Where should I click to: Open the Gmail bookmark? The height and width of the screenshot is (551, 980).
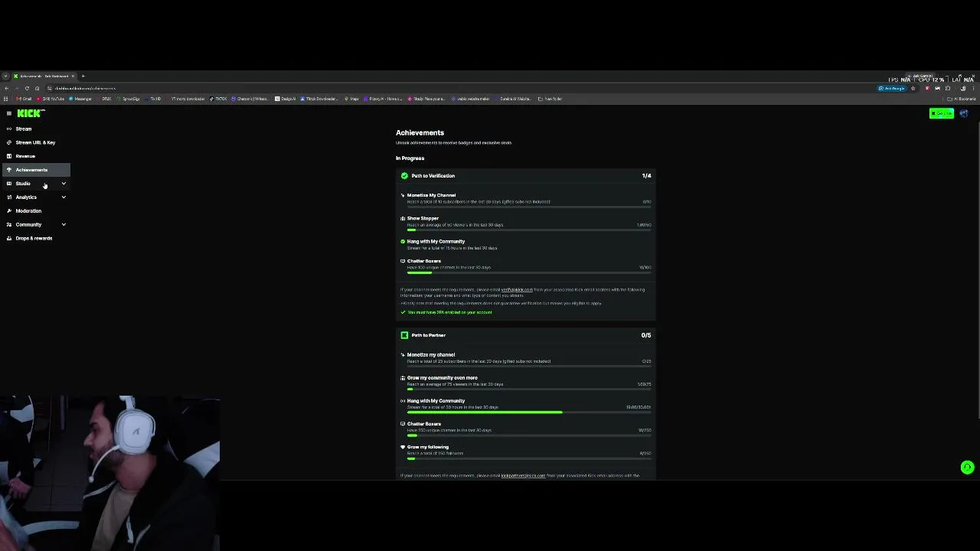[x=24, y=99]
